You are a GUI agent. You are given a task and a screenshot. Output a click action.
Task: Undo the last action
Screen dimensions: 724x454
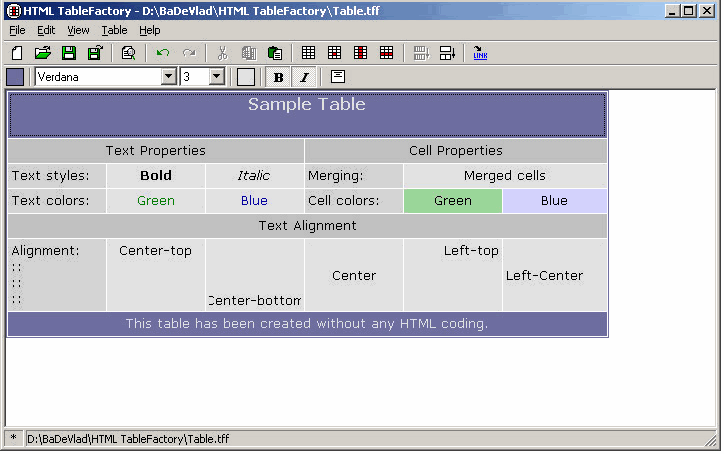click(163, 53)
